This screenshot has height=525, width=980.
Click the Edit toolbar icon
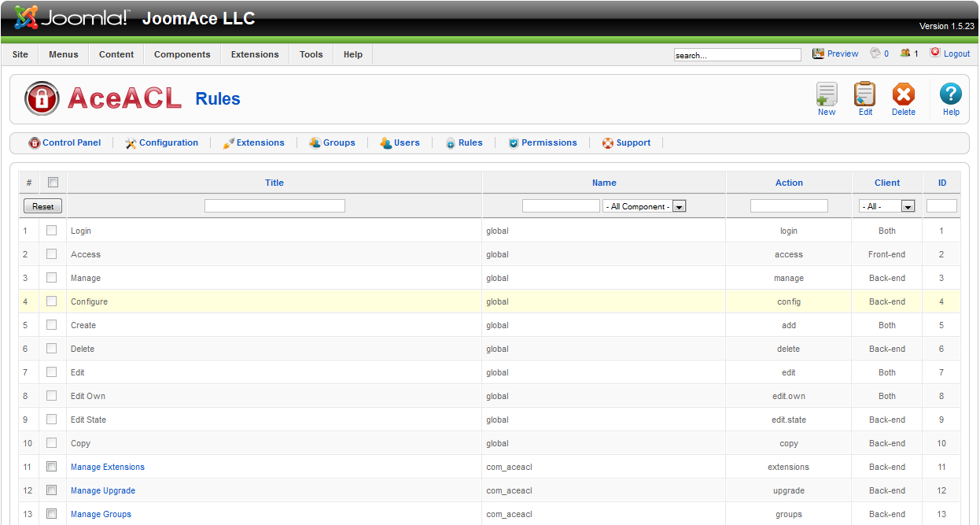pyautogui.click(x=865, y=94)
